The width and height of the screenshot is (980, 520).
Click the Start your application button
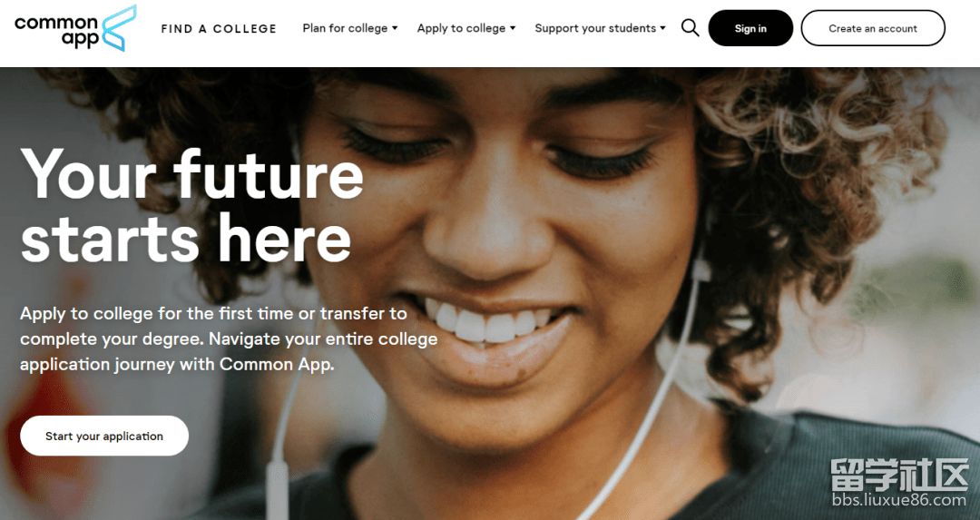pos(104,436)
